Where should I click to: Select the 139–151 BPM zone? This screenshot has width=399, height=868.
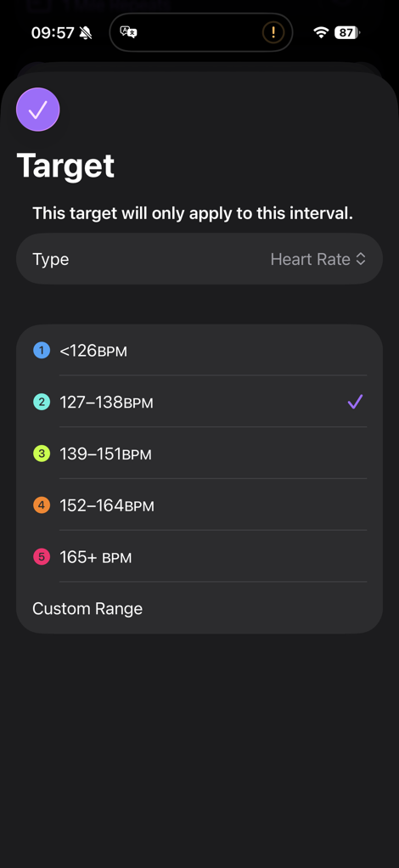199,454
